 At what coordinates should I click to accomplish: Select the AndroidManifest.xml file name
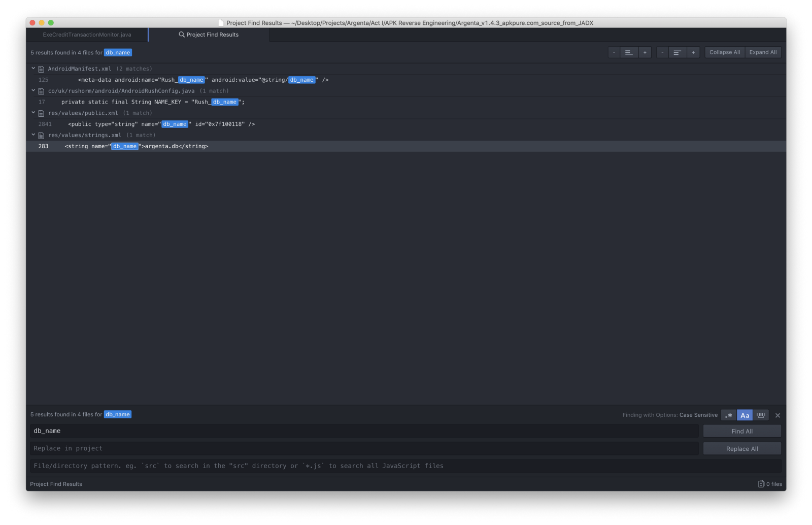pyautogui.click(x=80, y=69)
